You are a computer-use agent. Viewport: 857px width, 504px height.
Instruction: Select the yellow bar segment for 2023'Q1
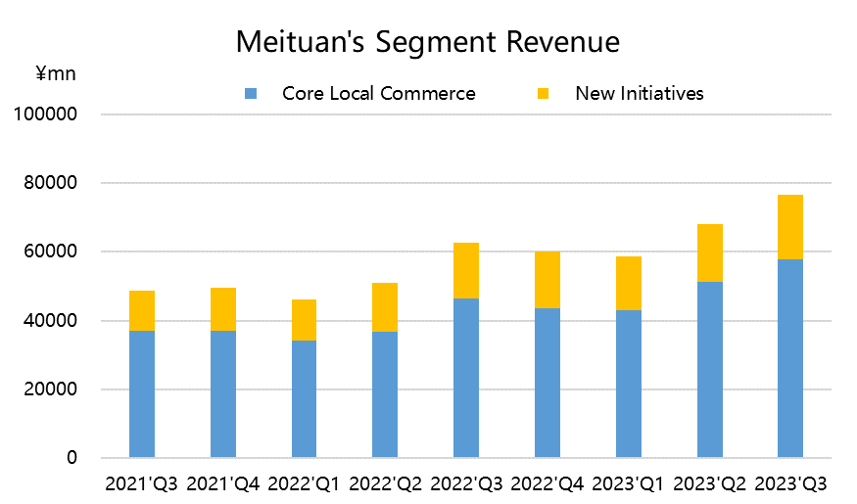(629, 284)
